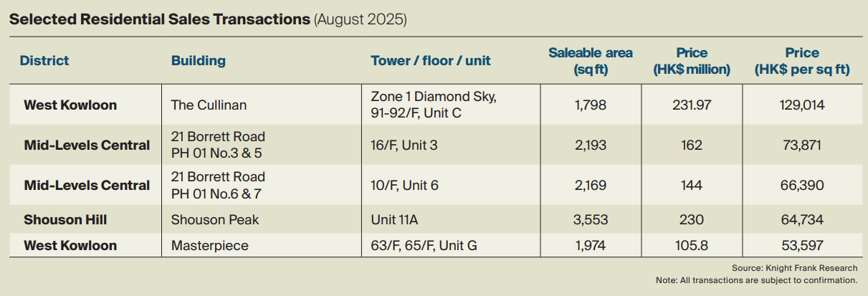Image resolution: width=868 pixels, height=296 pixels.
Task: Select 21 Borrett Road PH 01 No.3 & 5
Action: [218, 145]
